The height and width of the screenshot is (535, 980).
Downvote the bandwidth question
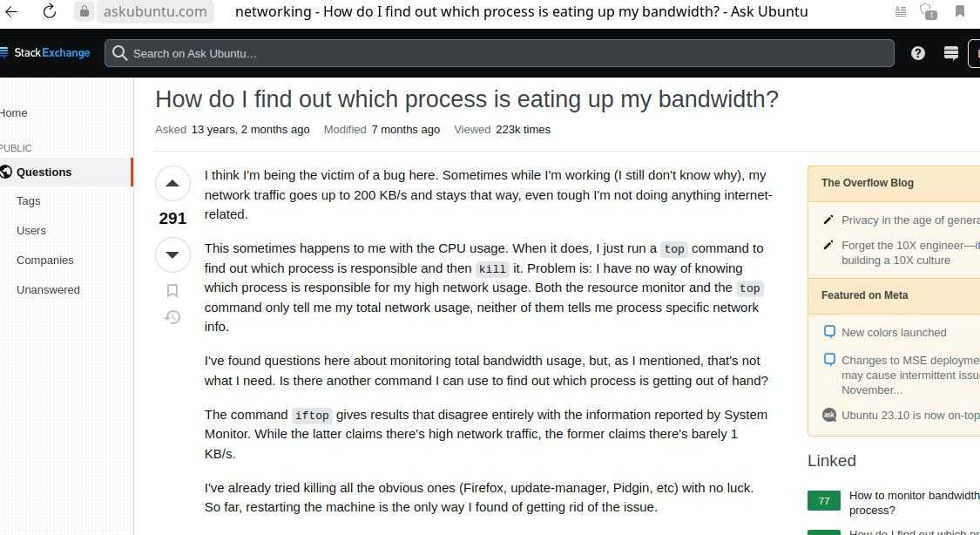172,254
